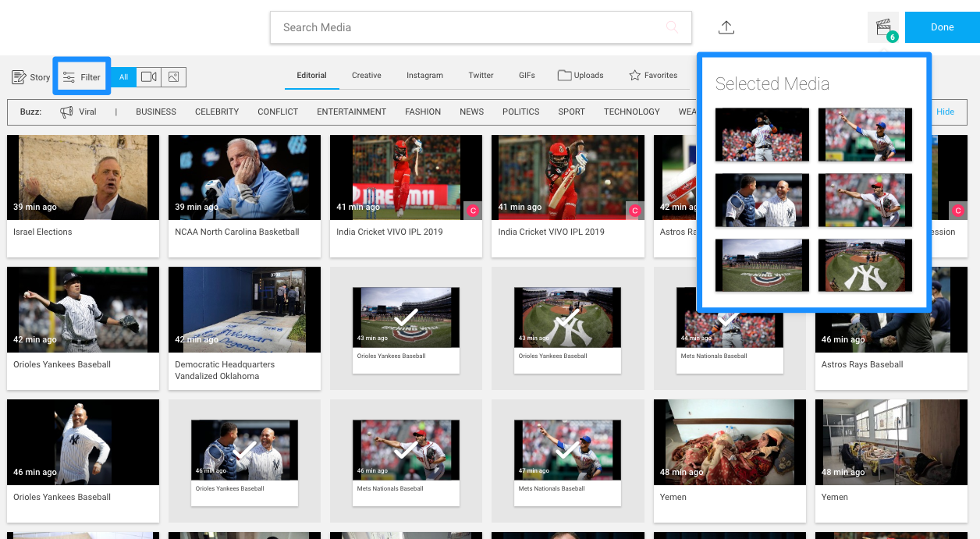The image size is (980, 539).
Task: Filter buzz by CELEBRITY
Action: point(217,112)
